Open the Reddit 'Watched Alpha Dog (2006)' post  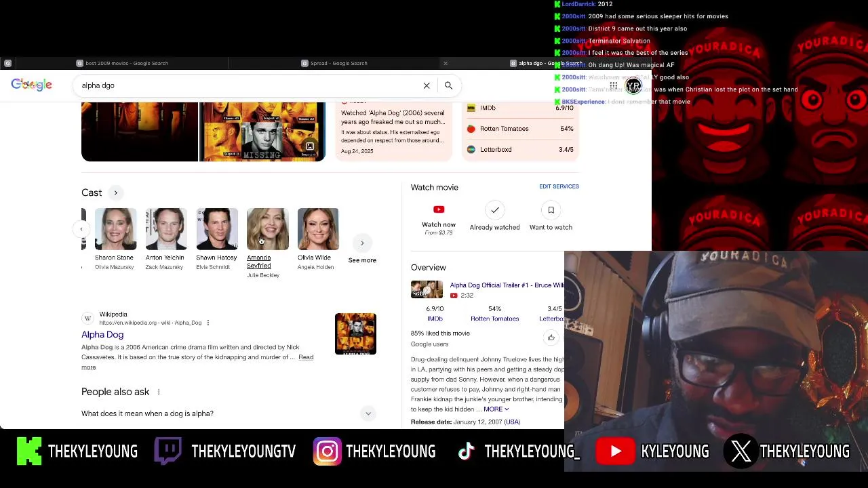pyautogui.click(x=393, y=131)
